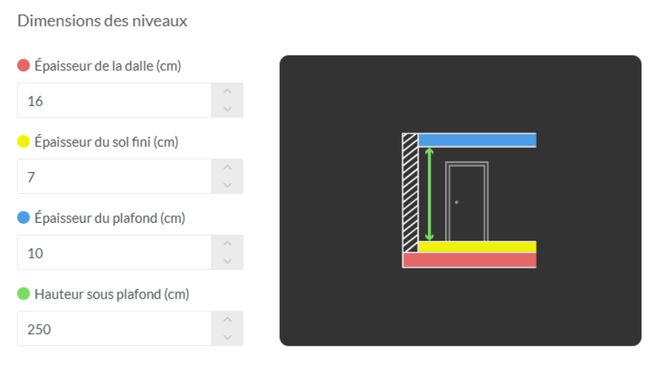Click the door icon in the diagram
The width and height of the screenshot is (650, 366).
point(467,201)
